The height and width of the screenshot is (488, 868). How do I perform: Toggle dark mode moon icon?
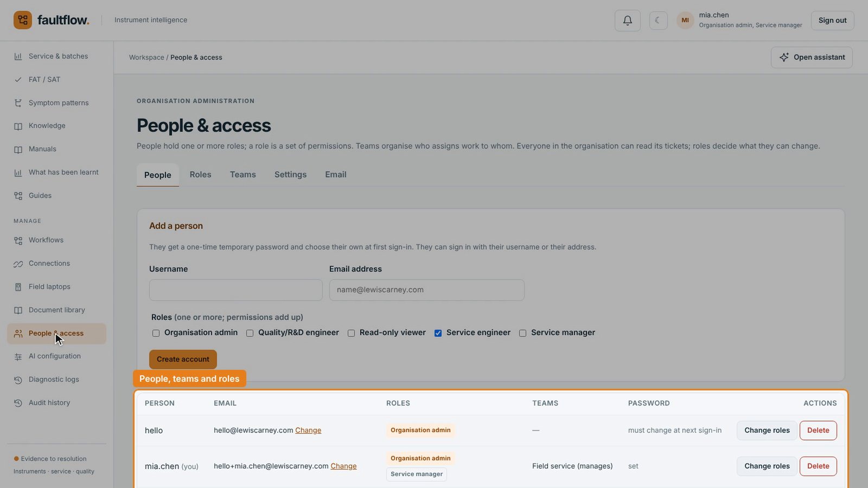click(x=658, y=20)
